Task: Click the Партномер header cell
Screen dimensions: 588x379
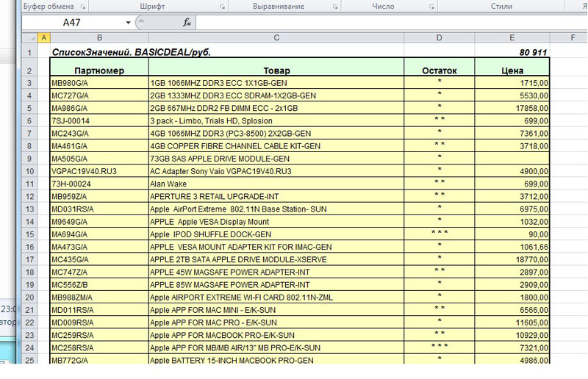Action: (99, 68)
